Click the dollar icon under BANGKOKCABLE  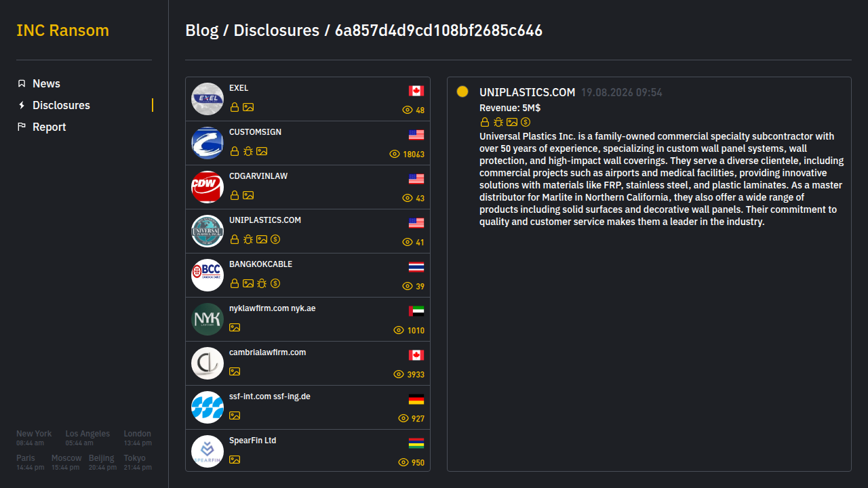coord(275,283)
